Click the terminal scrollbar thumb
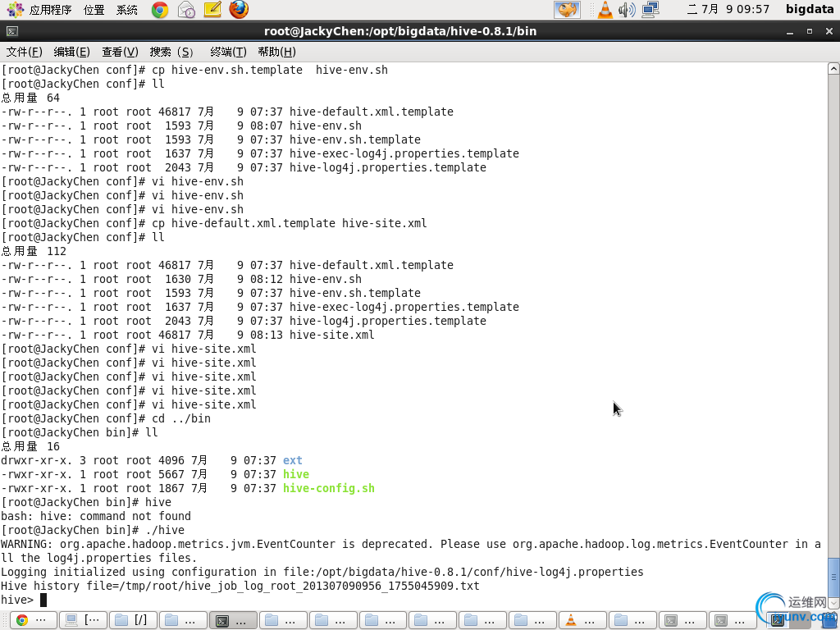This screenshot has width=840, height=630. [x=833, y=577]
